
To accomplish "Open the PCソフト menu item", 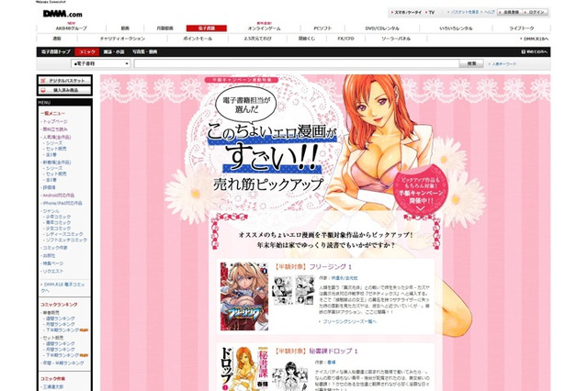I will [x=322, y=28].
